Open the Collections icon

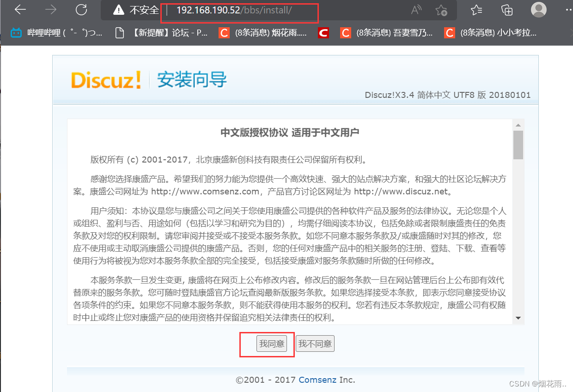click(x=507, y=10)
